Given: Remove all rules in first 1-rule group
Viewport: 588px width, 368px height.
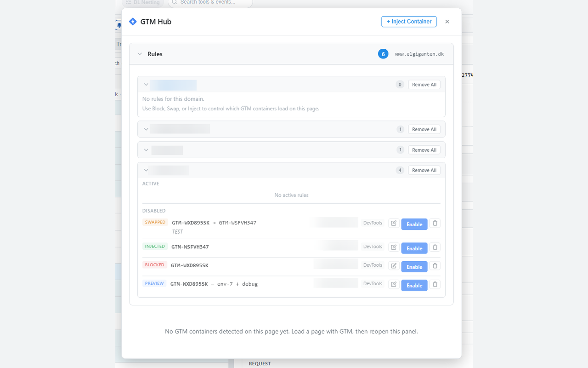Looking at the screenshot, I should click(424, 129).
